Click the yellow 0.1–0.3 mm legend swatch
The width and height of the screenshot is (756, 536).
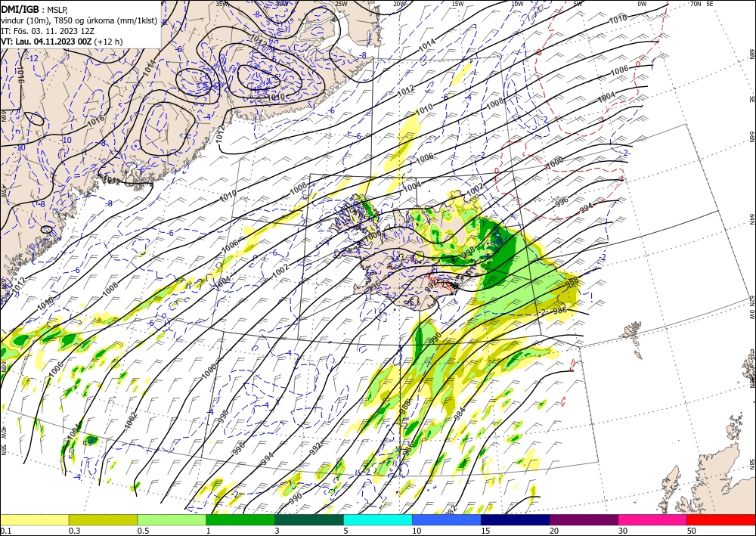coord(34,519)
